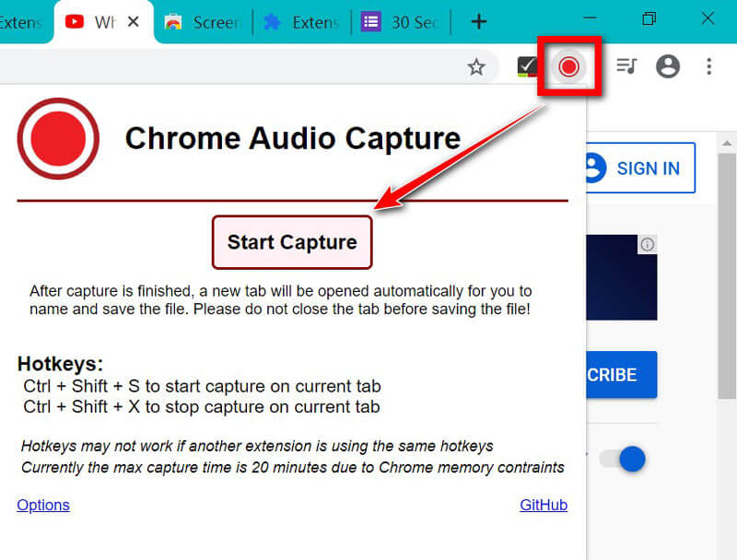737x560 pixels.
Task: Switch to the Extensions puzzle-icon tab
Action: click(301, 22)
